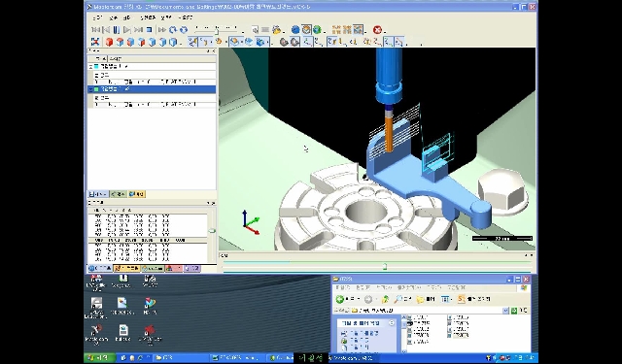Switch to the first tab below the operations tree
622x364 pixels.
(98, 194)
